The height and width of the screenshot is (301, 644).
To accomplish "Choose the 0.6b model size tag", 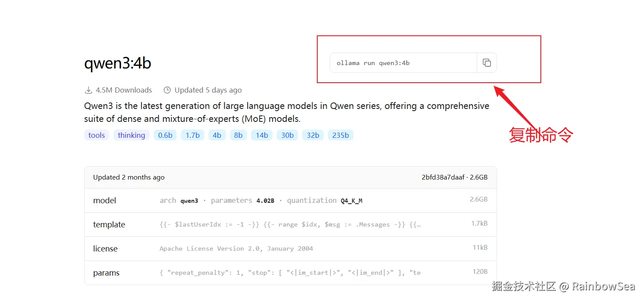I will point(165,135).
